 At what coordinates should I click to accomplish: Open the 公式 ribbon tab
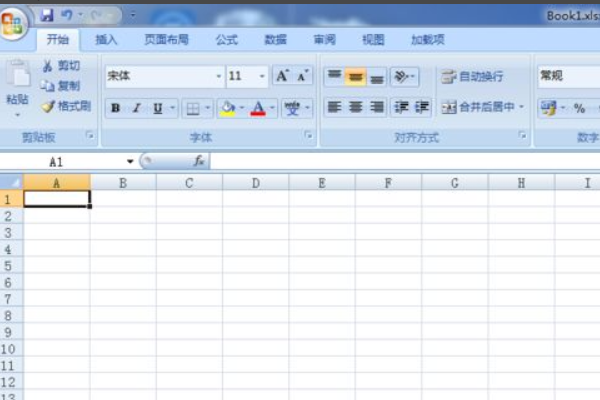tap(226, 39)
